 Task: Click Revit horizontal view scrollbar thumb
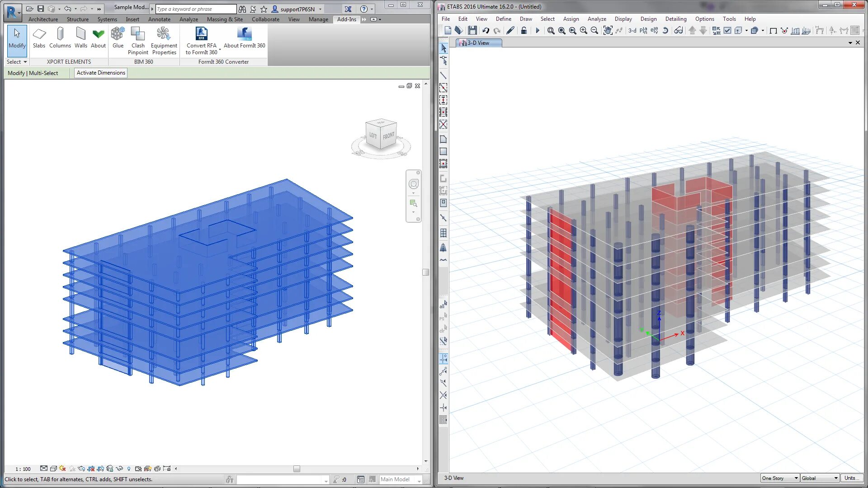297,469
